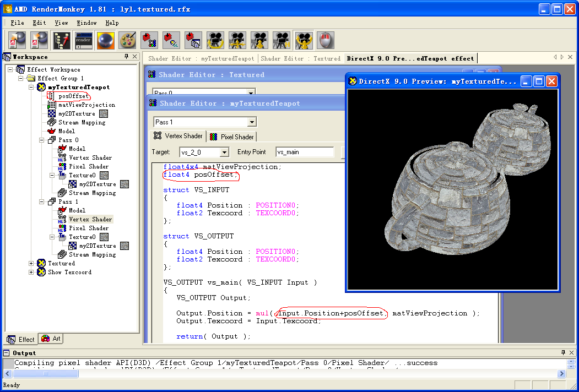This screenshot has height=392, width=579.
Task: Open the View menu
Action: [61, 23]
